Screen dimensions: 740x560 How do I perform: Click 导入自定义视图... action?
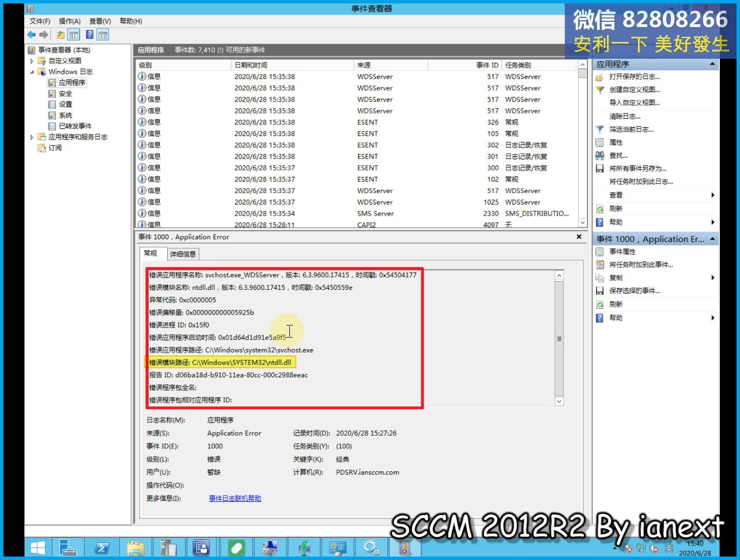635,103
